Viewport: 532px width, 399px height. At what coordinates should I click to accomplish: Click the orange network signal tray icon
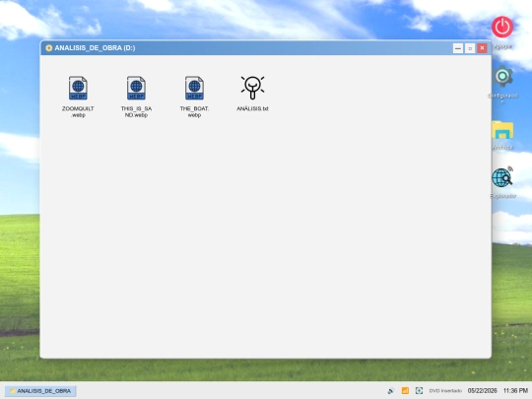[x=405, y=391]
